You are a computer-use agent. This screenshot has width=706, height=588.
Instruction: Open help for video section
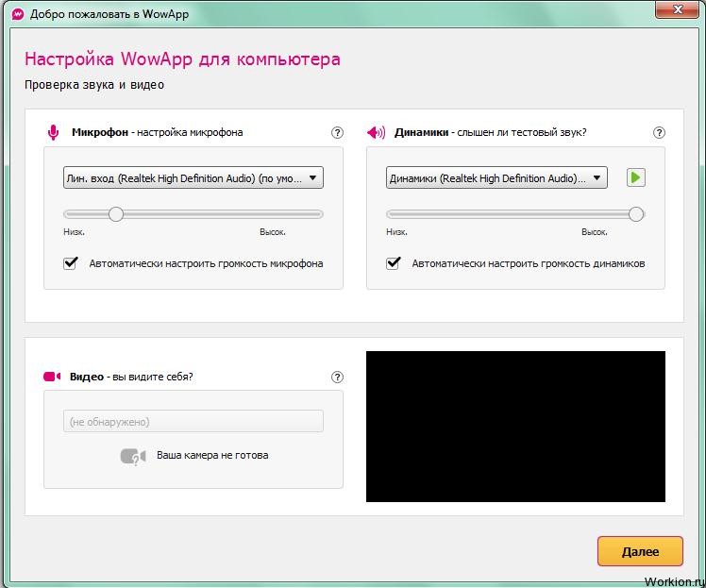coord(337,378)
